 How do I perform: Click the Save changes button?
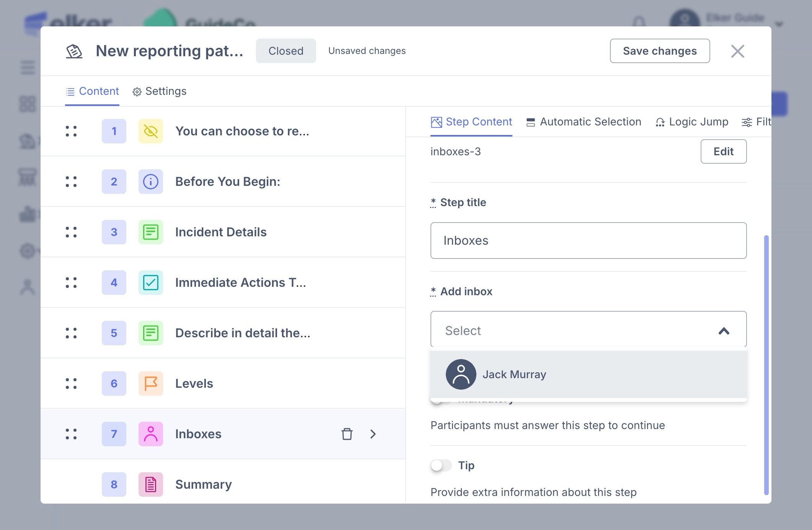point(659,51)
